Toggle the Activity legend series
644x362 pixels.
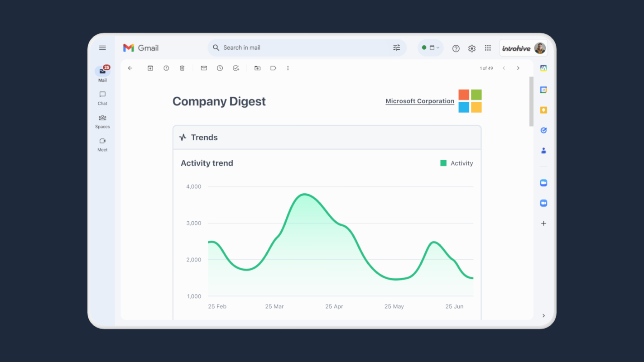tap(457, 163)
